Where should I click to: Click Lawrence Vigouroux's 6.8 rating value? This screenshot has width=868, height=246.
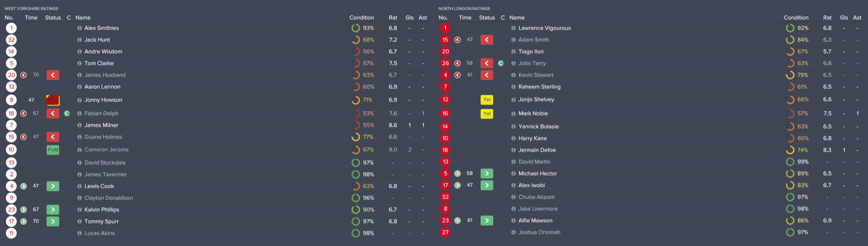[827, 28]
